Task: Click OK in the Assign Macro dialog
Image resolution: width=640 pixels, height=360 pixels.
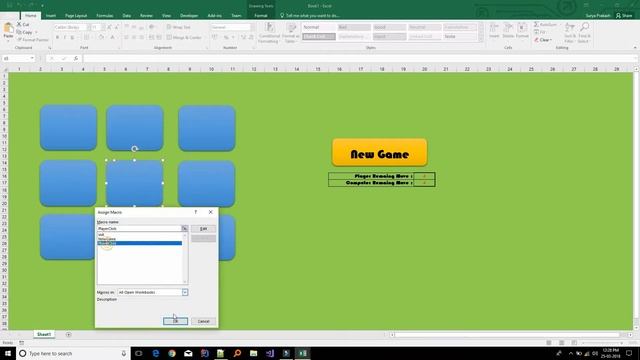Action: (x=175, y=321)
